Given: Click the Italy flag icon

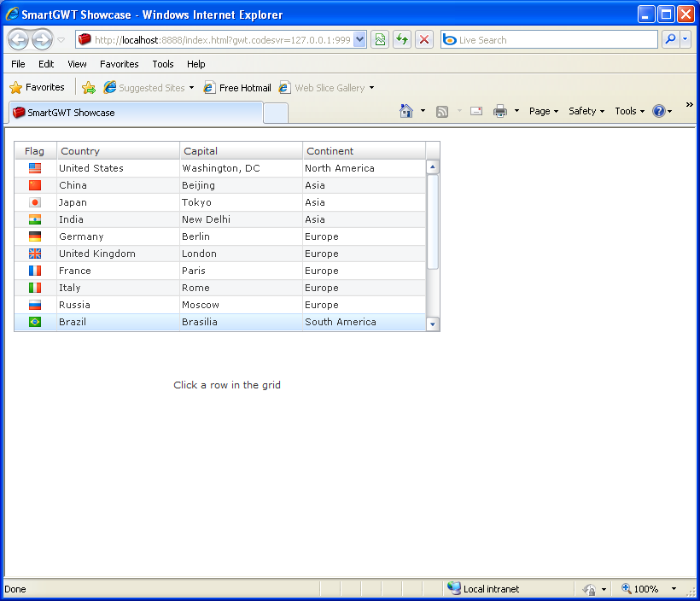Looking at the screenshot, I should [35, 288].
